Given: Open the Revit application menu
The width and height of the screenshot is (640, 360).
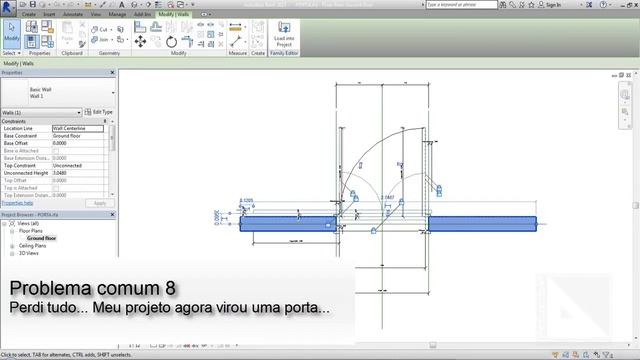Looking at the screenshot, I should (8, 7).
